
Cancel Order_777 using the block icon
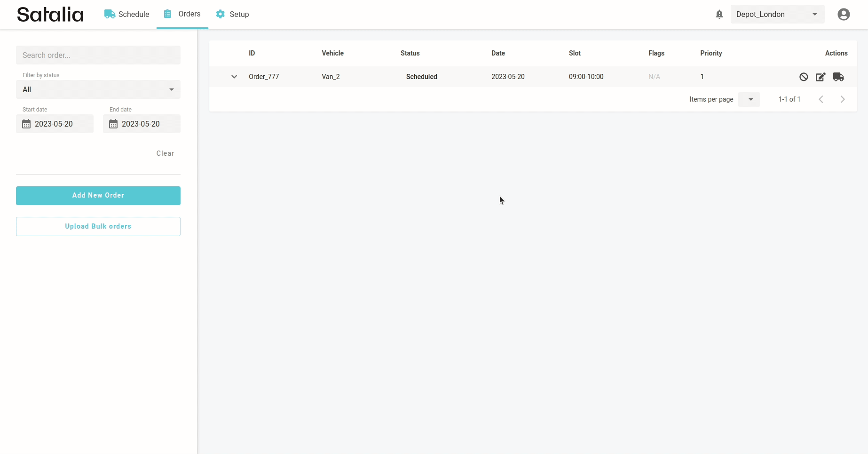[x=804, y=77]
